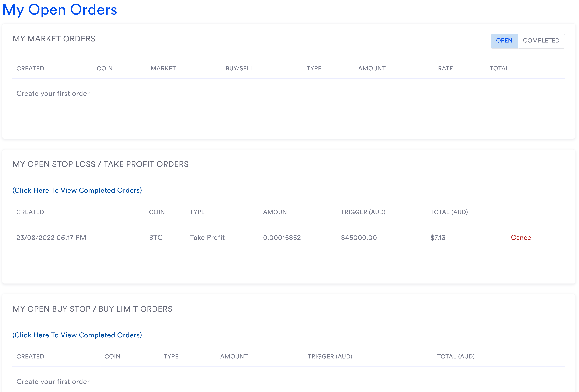Click the BUY/SELL column header
The height and width of the screenshot is (392, 579).
pos(240,69)
